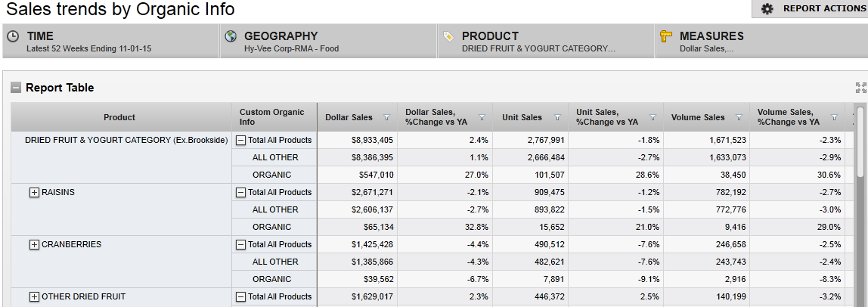Open filter on Volume Sales column
The height and width of the screenshot is (307, 868).
pos(738,118)
